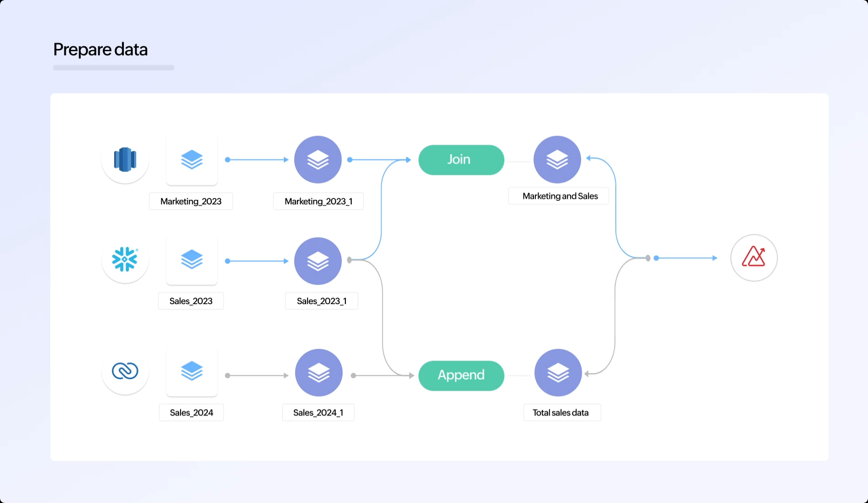Click the grey bar under Prepare data
This screenshot has height=503, width=868.
tap(114, 68)
